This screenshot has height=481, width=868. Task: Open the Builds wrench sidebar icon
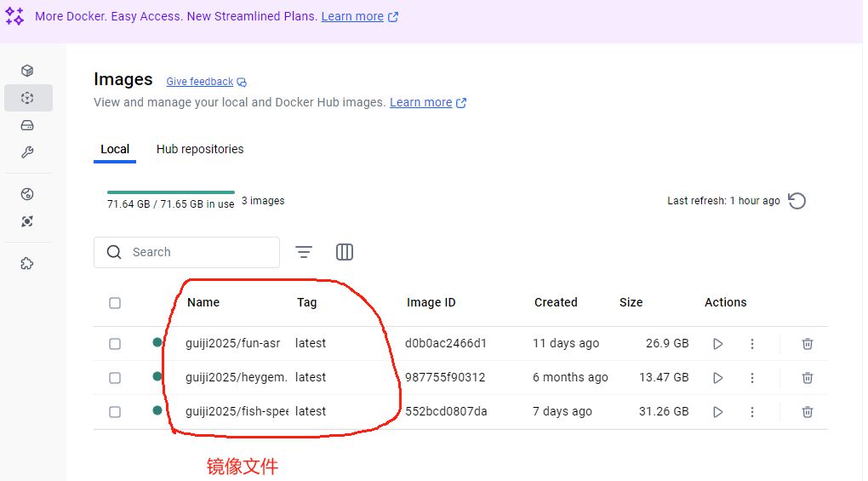(x=27, y=152)
